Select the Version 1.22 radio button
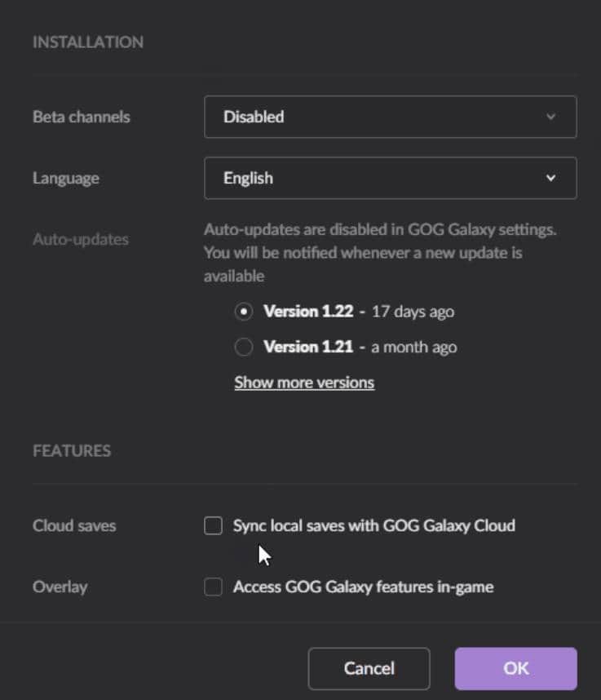This screenshot has height=700, width=601. (x=244, y=311)
